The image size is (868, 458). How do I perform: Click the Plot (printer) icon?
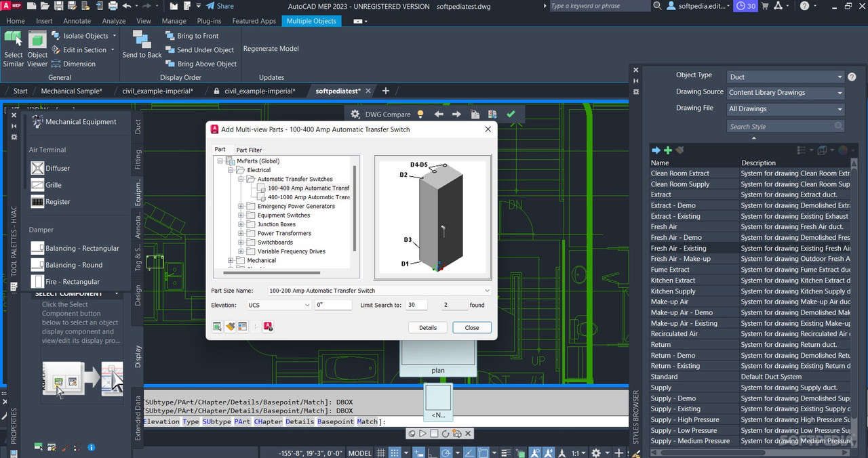coord(113,6)
